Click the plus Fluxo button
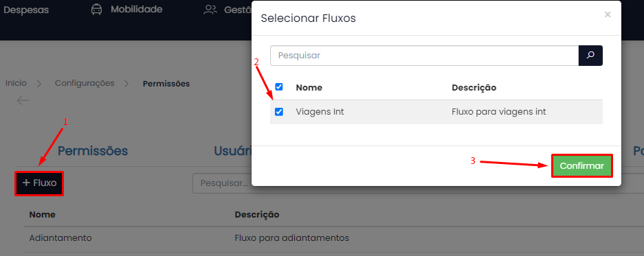 point(39,183)
